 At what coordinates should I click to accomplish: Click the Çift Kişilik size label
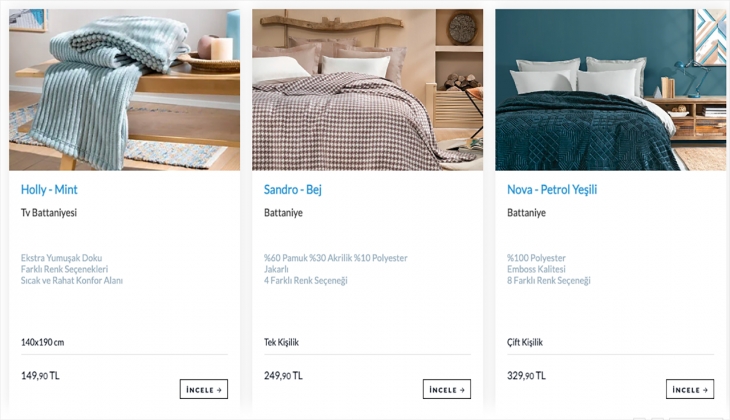525,343
